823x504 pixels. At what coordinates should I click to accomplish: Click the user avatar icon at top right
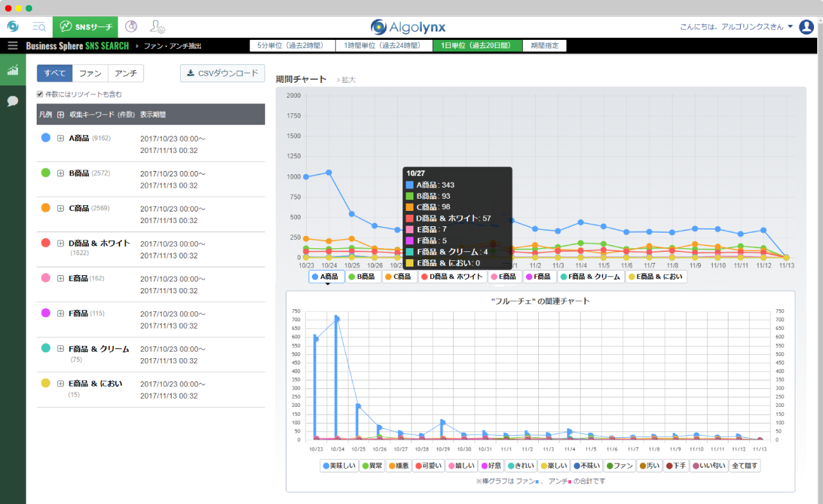pos(806,26)
